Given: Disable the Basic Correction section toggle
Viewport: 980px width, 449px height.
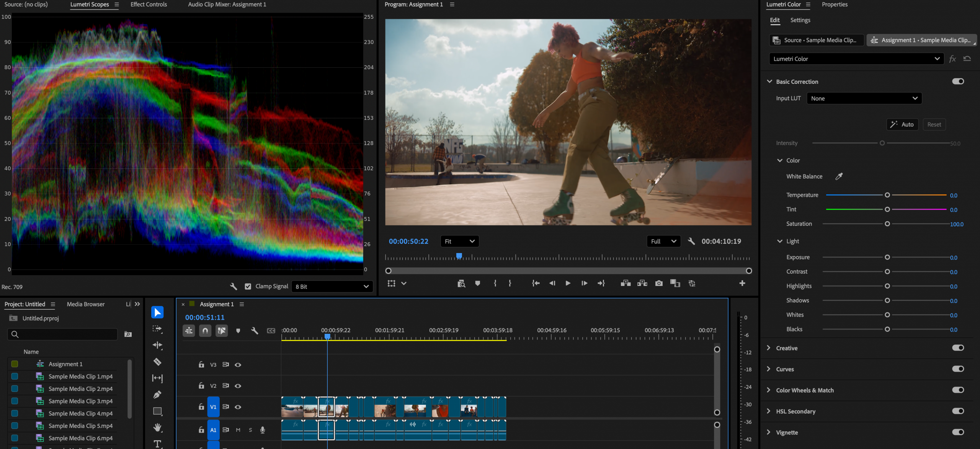Looking at the screenshot, I should coord(958,82).
